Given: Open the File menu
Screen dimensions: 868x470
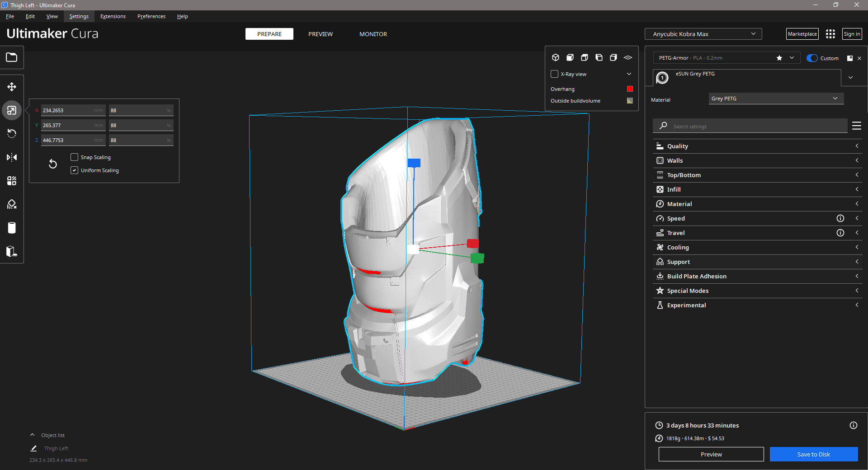Looking at the screenshot, I should (x=10, y=16).
